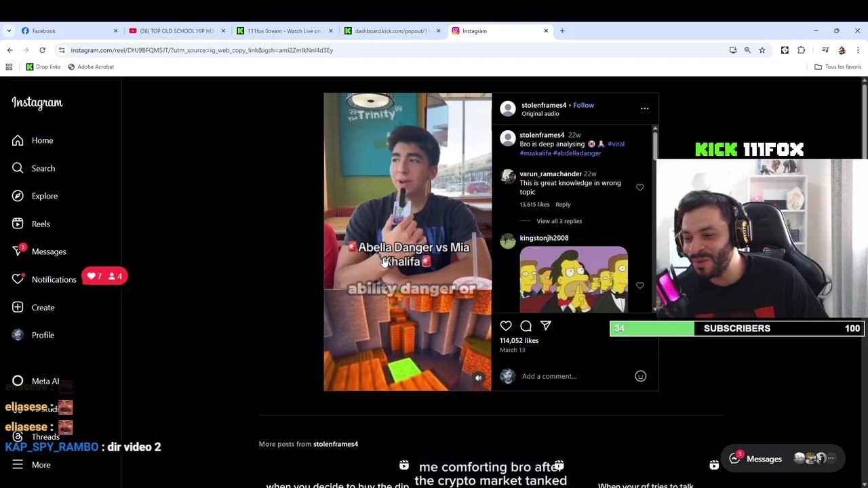Viewport: 868px width, 488px height.
Task: Open post options three-dot menu
Action: pos(644,108)
